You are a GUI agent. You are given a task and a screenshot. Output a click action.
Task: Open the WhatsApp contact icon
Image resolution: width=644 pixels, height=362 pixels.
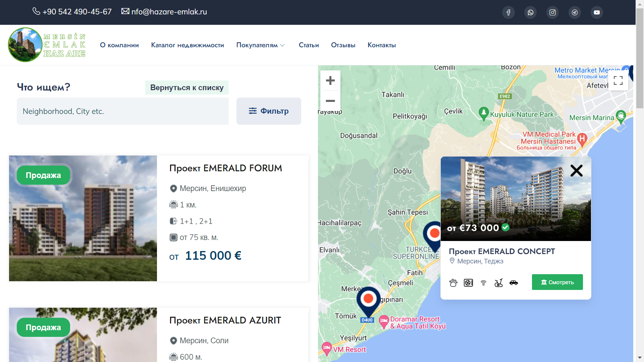tap(530, 12)
